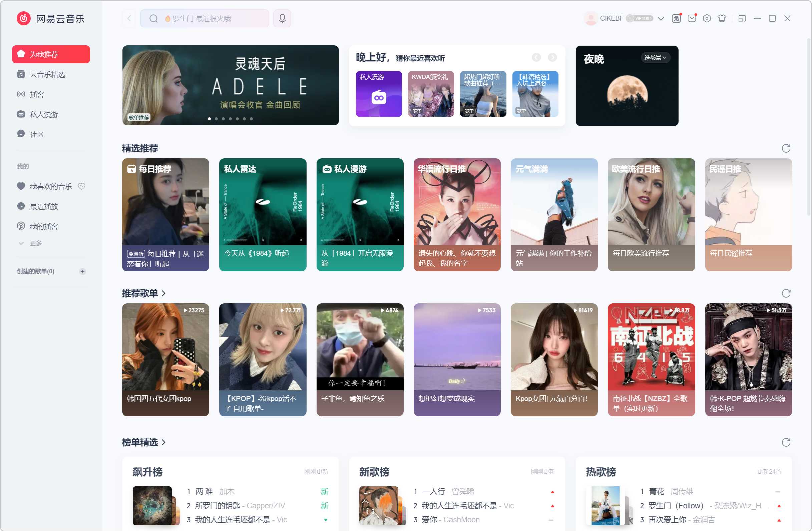
Task: Open the 榜单精选 full list
Action: pos(144,442)
